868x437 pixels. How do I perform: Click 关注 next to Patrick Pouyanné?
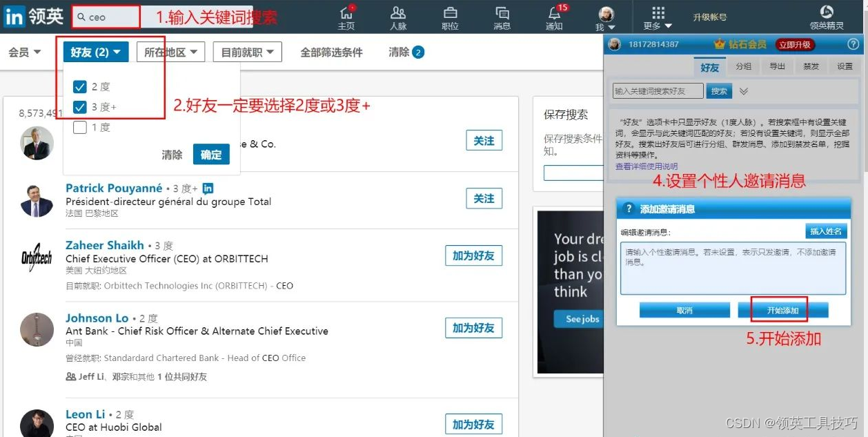484,199
